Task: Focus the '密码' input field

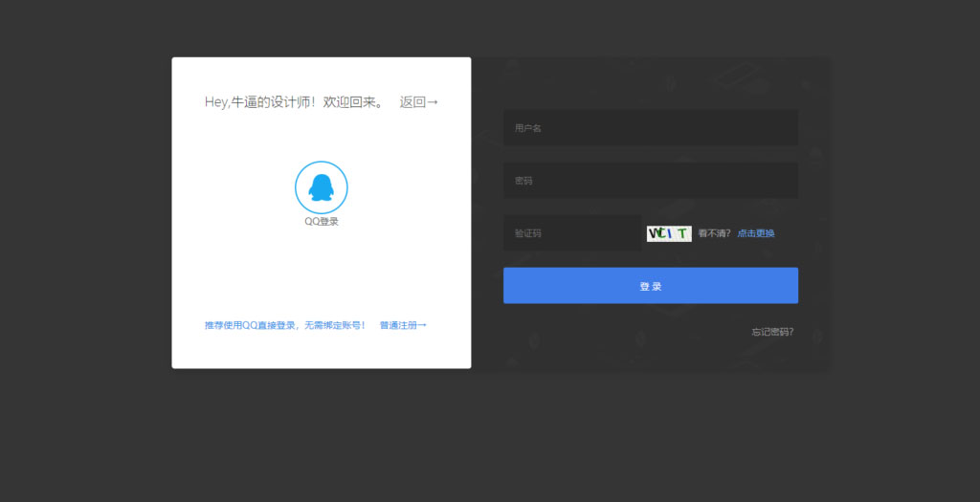Action: click(x=650, y=181)
